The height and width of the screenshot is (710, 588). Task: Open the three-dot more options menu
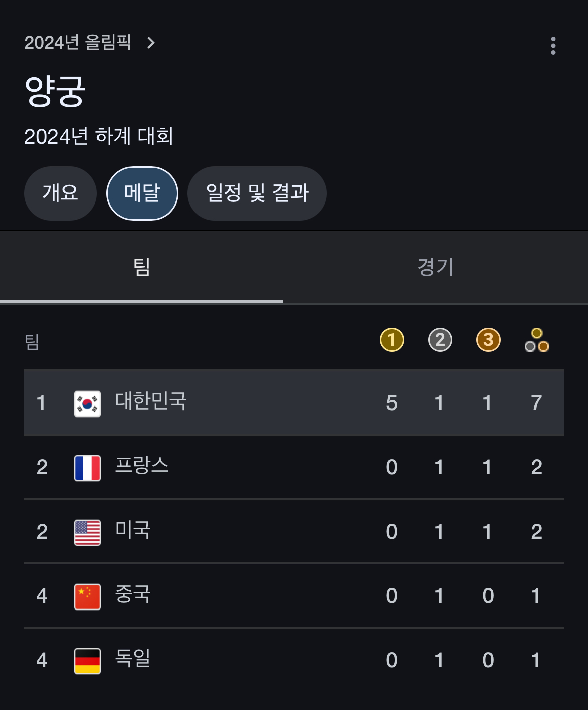553,46
